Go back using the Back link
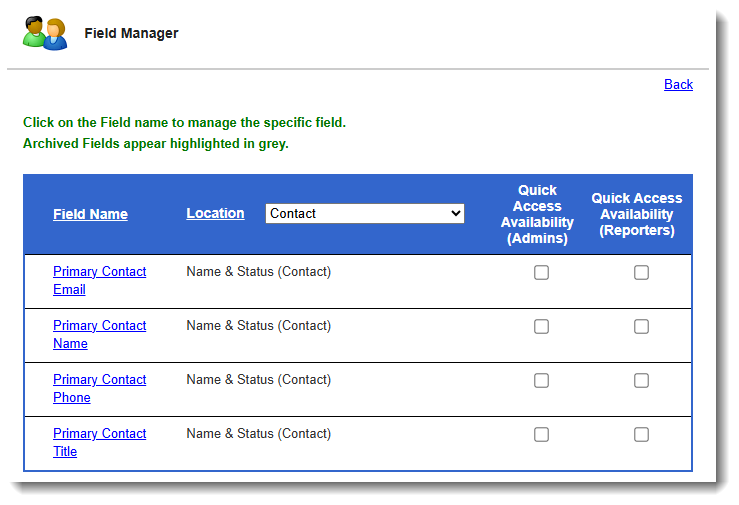This screenshot has height=505, width=739. (678, 84)
